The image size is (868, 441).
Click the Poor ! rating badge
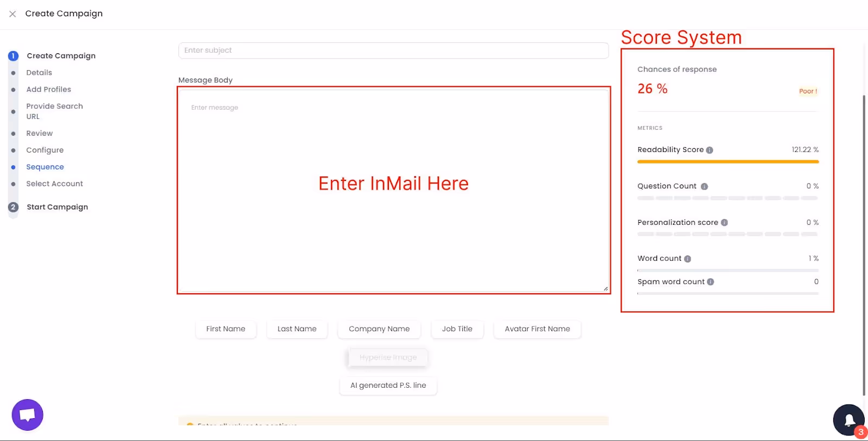[x=808, y=91]
